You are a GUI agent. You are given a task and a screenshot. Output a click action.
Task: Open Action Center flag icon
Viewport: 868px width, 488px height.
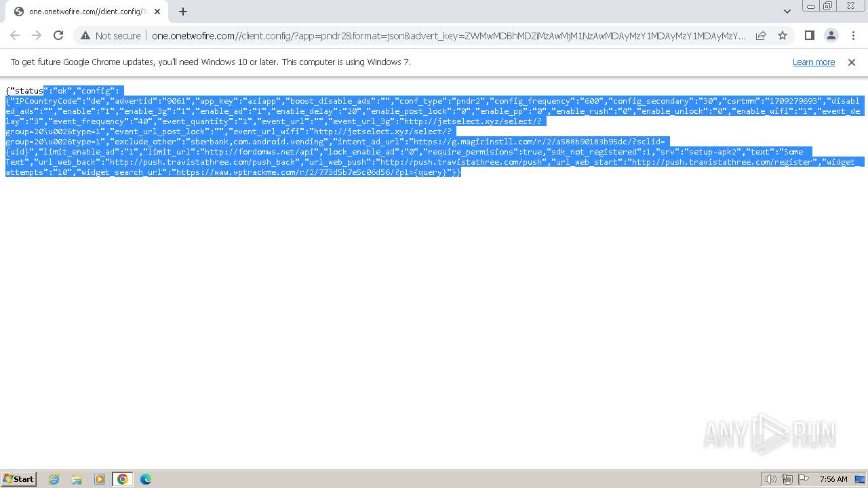[804, 479]
